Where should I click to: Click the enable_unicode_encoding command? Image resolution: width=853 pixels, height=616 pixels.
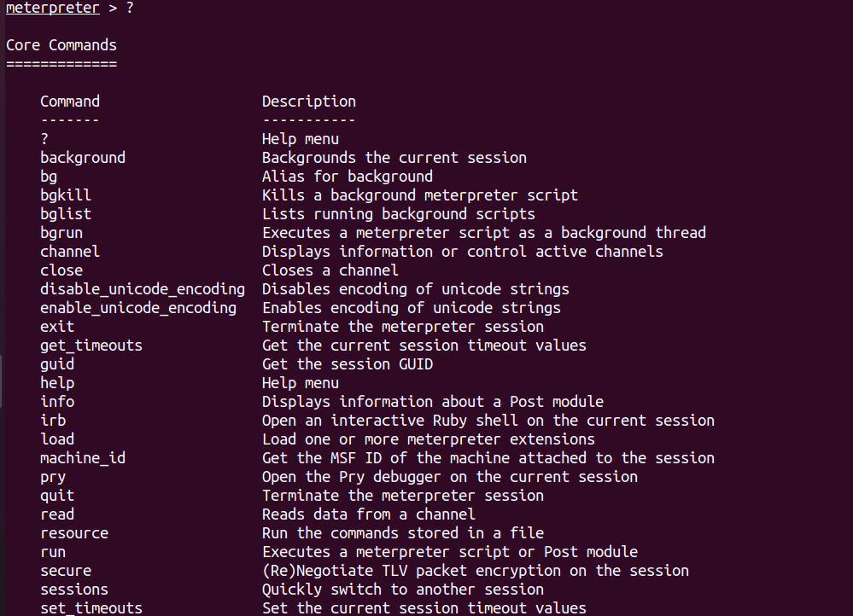click(138, 308)
